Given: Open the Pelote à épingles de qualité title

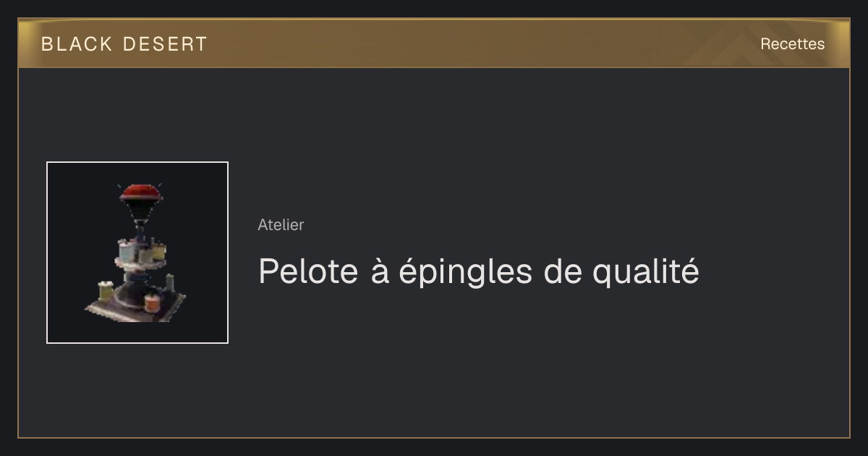Looking at the screenshot, I should pyautogui.click(x=478, y=271).
